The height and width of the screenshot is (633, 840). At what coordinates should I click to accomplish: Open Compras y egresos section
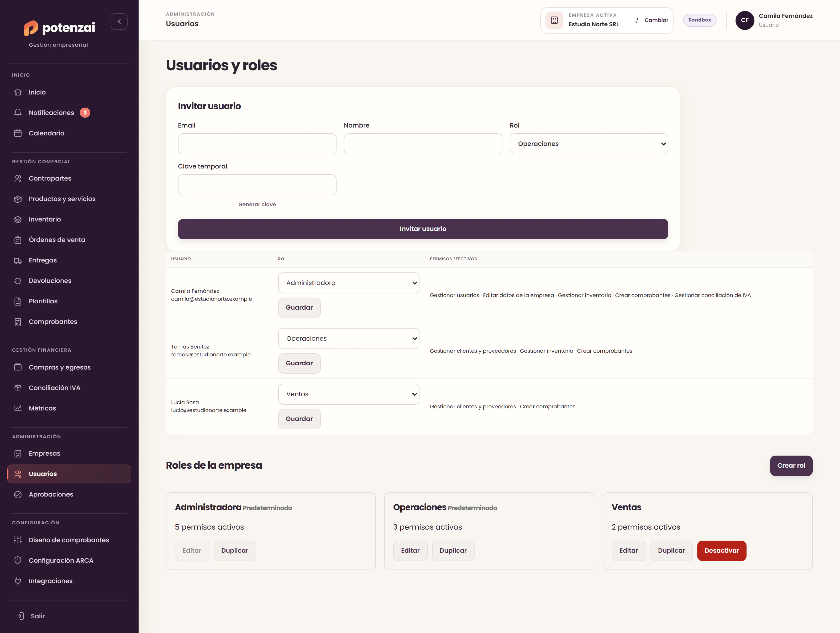pos(69,368)
